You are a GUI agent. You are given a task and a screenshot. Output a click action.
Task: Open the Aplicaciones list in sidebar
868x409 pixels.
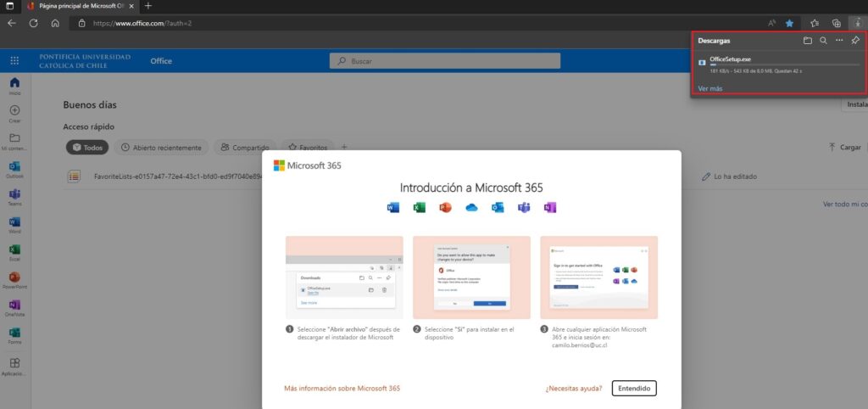[14, 366]
